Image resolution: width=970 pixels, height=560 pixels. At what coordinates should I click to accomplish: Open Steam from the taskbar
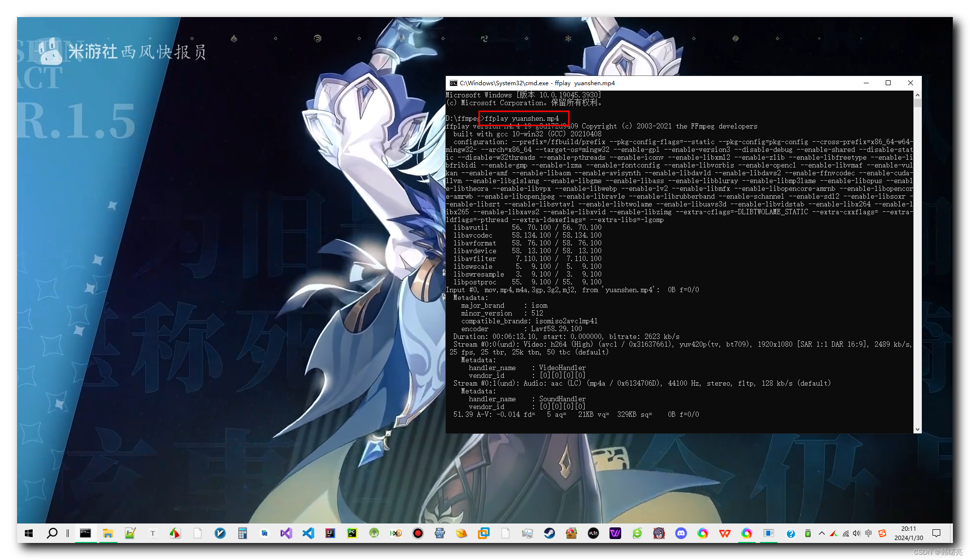(549, 533)
